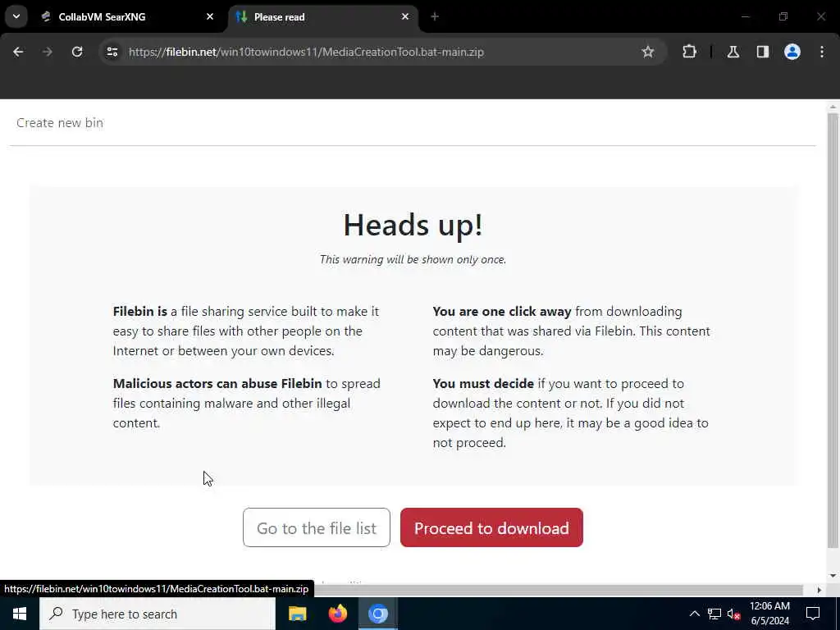Screen dimensions: 840x630
Task: Launch Firefox from the taskbar
Action: (337, 614)
